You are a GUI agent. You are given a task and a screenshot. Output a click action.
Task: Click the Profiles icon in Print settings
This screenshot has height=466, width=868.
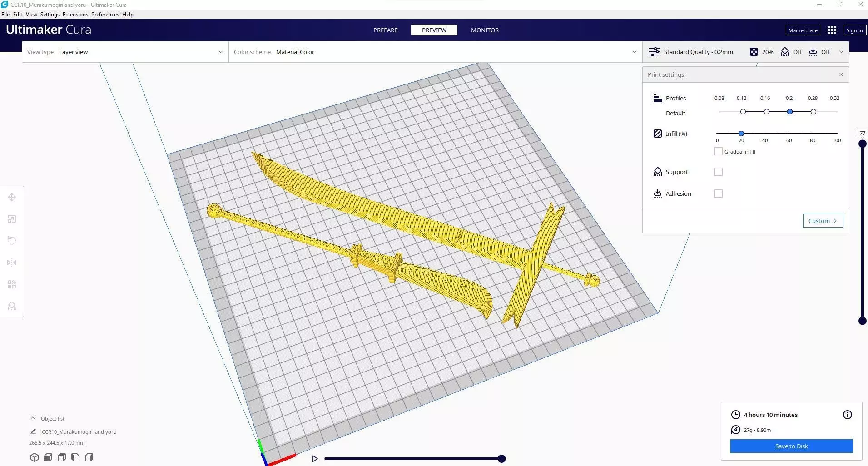(657, 98)
